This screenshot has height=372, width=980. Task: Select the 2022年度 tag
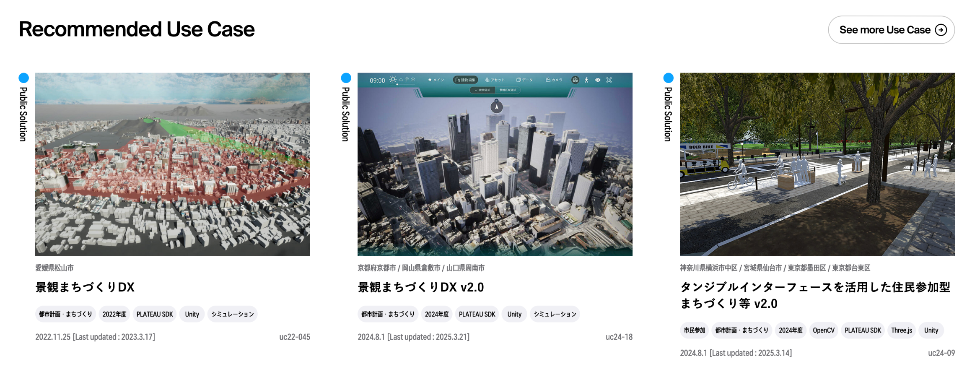(x=114, y=314)
